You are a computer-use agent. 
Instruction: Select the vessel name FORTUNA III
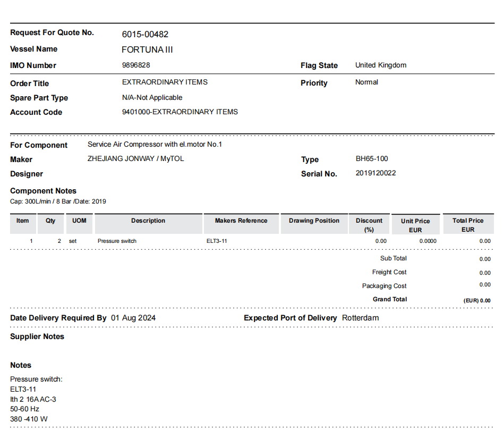point(147,50)
